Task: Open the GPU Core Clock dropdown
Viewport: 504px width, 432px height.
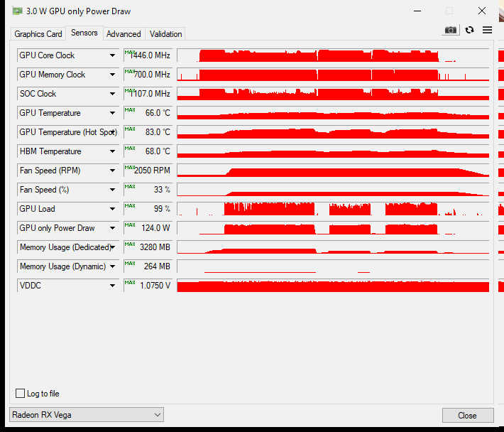Action: pos(112,55)
